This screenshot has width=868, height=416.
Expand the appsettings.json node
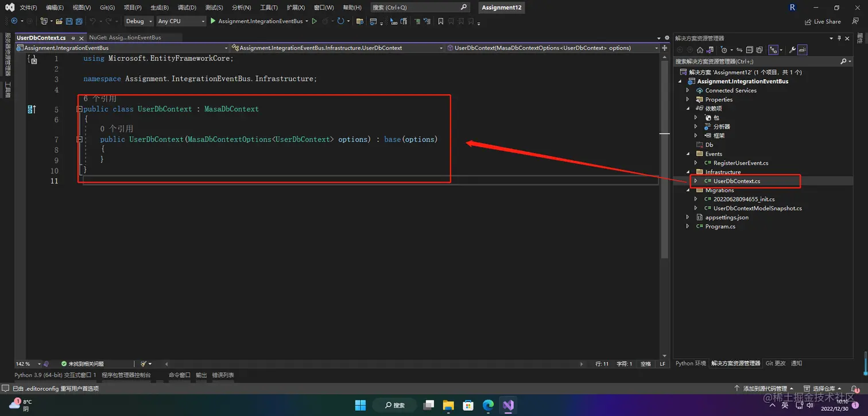tap(688, 217)
